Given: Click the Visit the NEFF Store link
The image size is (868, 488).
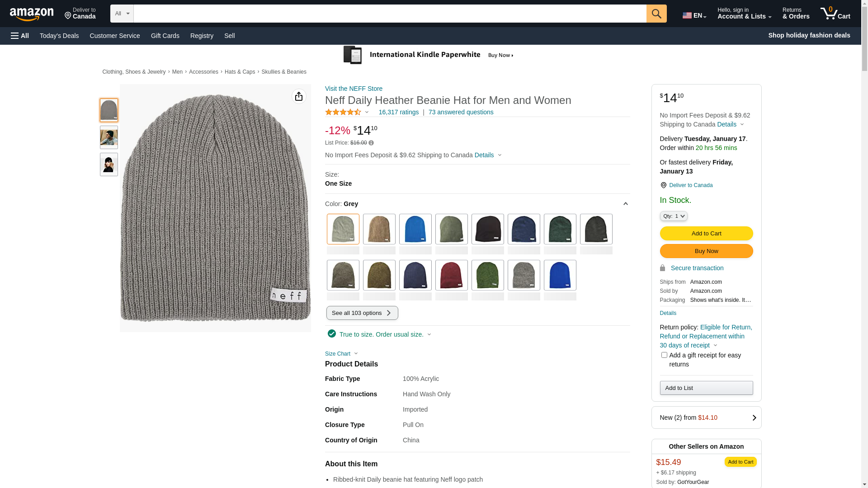Looking at the screenshot, I should coord(354,89).
